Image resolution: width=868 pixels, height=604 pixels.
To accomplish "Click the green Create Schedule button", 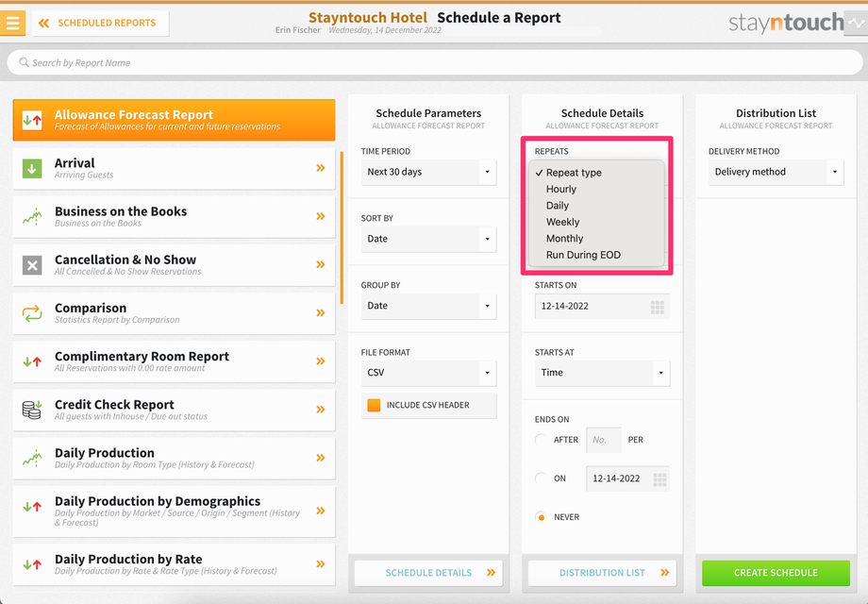I will point(776,573).
